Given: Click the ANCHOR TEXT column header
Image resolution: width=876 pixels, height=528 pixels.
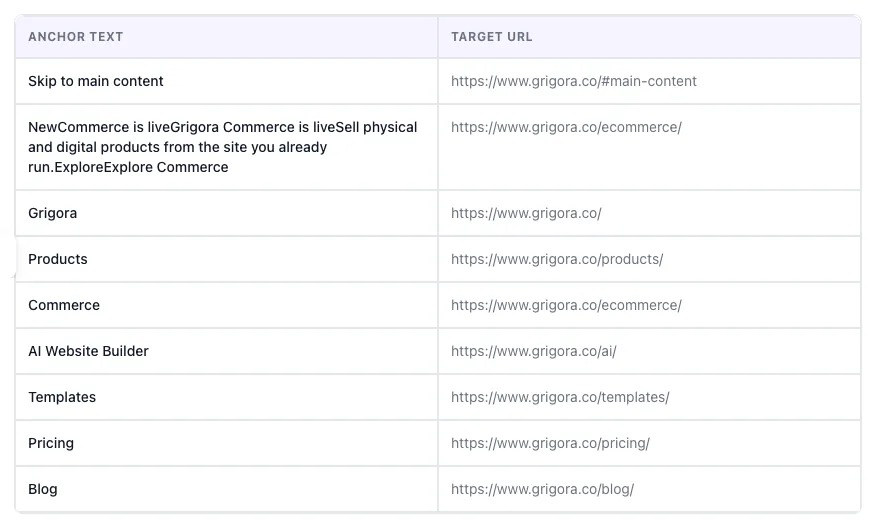Looking at the screenshot, I should 226,37.
